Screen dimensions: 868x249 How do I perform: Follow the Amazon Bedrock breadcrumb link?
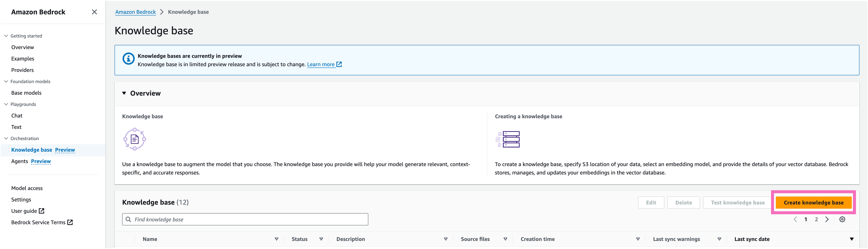click(x=135, y=12)
